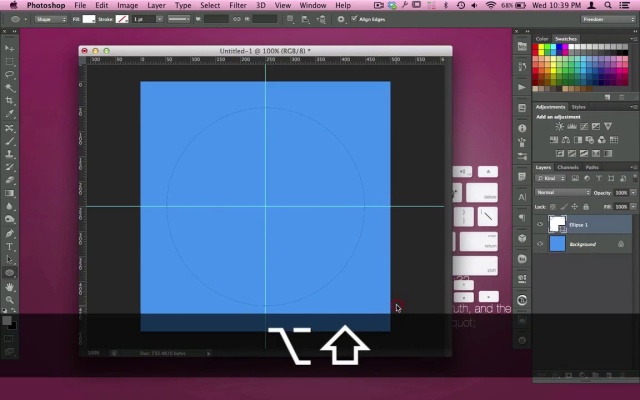The width and height of the screenshot is (640, 400).
Task: Add a Color Balance adjustment
Action: pos(566,140)
